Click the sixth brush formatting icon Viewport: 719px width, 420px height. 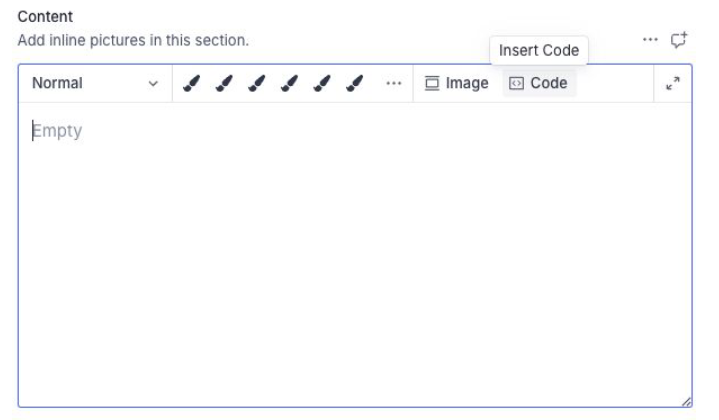click(354, 84)
